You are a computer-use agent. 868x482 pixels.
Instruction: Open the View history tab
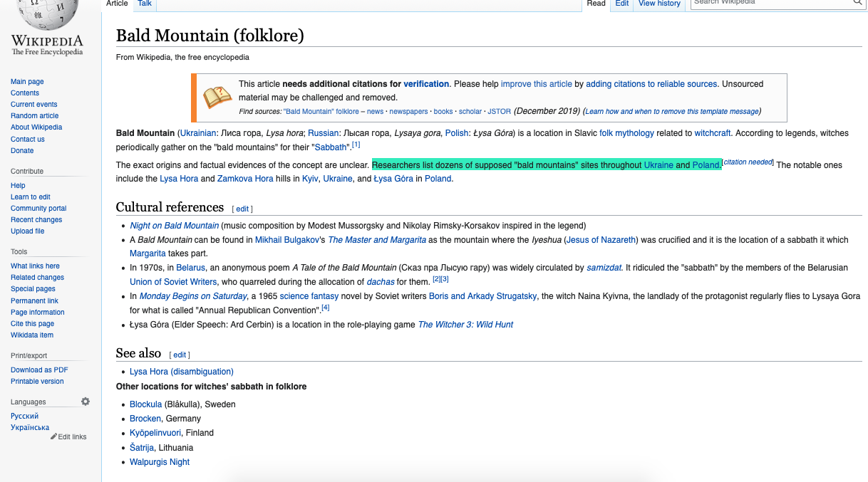click(x=659, y=4)
